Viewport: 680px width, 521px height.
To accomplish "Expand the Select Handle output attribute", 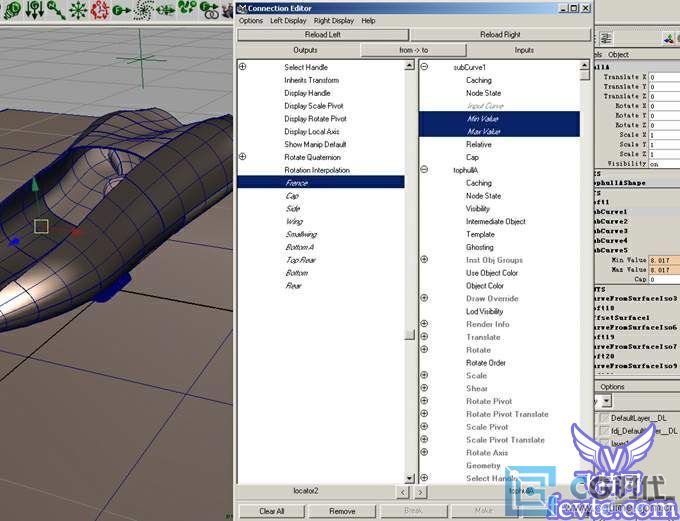I will 243,66.
